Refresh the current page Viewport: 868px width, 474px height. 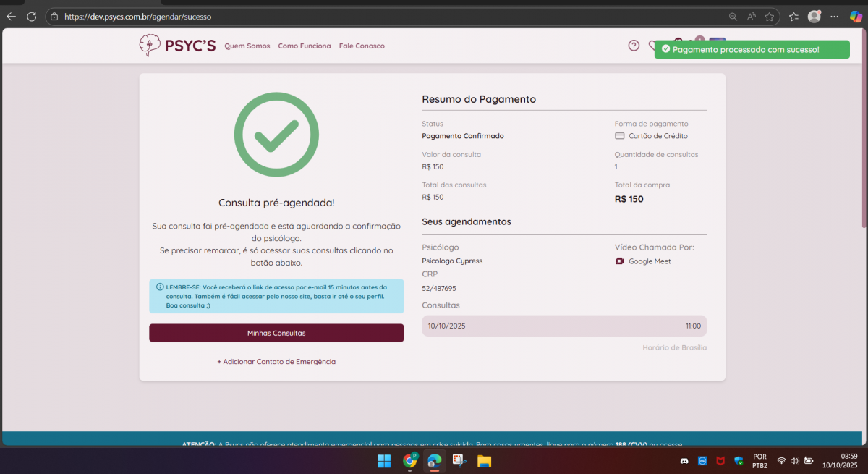[31, 16]
